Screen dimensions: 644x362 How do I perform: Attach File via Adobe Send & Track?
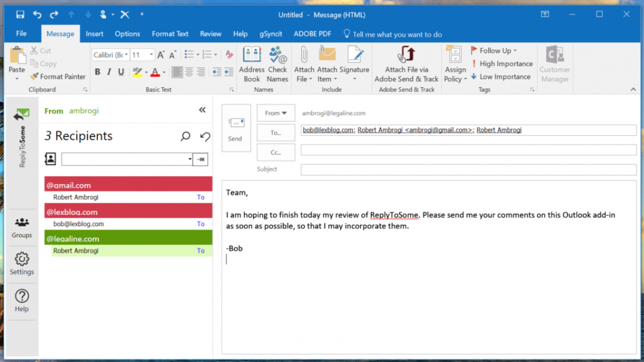pos(406,65)
